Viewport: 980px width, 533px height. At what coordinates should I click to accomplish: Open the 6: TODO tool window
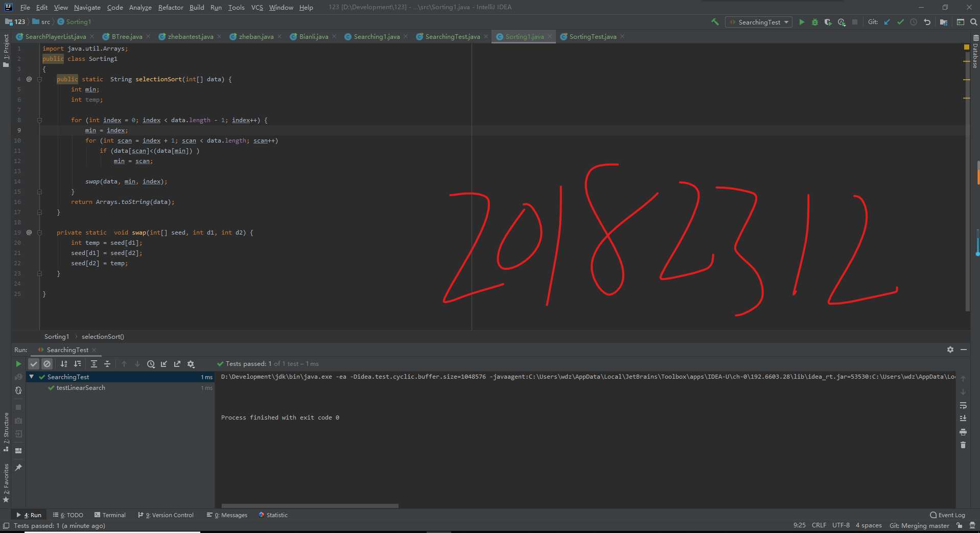(68, 515)
